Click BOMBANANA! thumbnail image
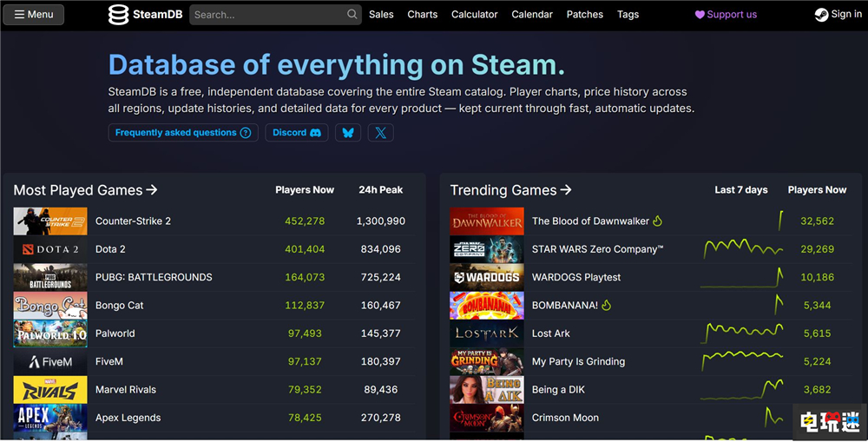 [x=487, y=305]
